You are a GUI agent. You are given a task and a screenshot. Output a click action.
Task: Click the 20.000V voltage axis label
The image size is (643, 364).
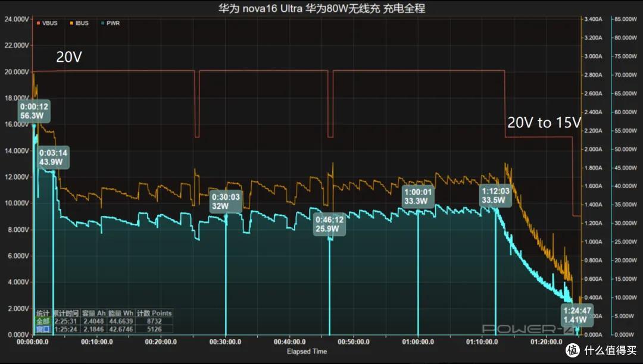[x=17, y=71]
